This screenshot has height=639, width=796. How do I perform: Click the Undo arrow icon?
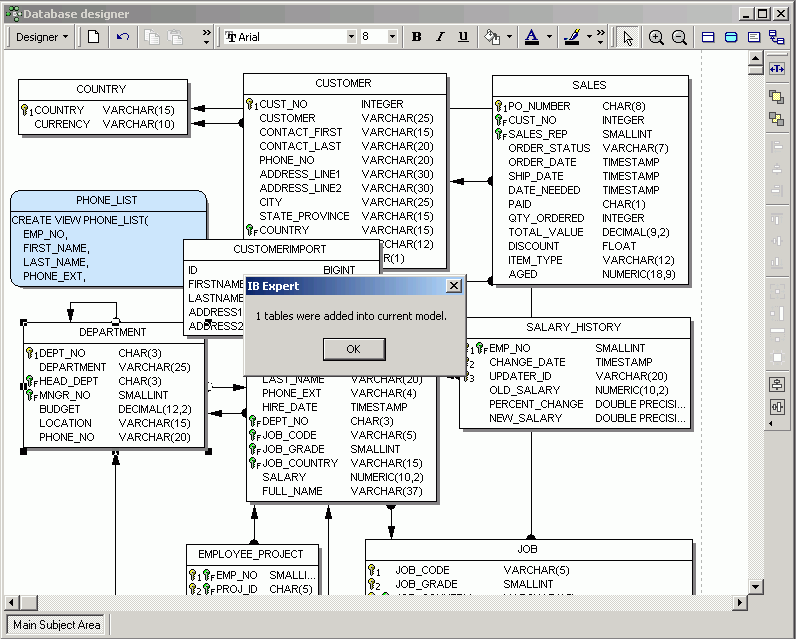(x=123, y=37)
